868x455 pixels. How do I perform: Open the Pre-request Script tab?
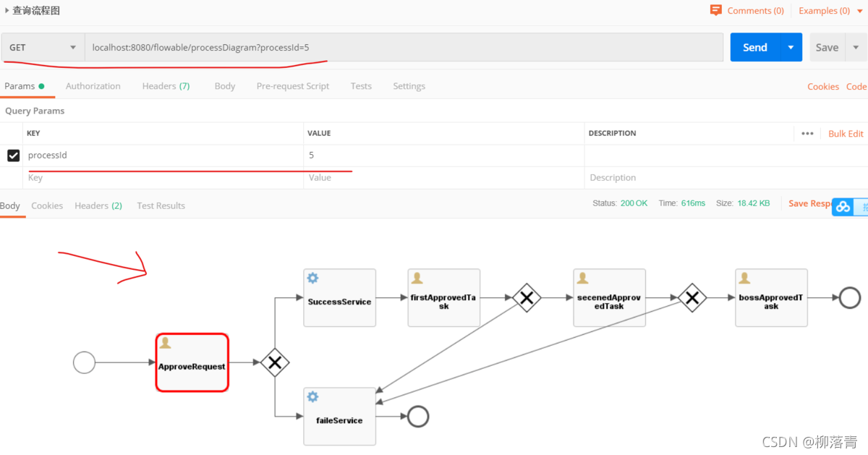pos(293,86)
